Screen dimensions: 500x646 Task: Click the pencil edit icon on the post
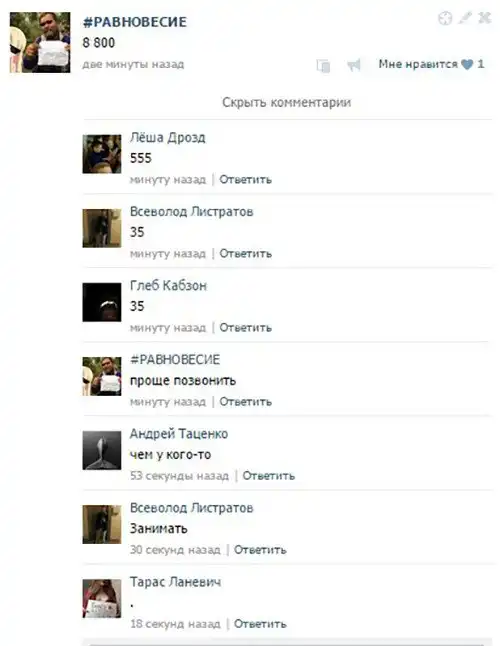tap(465, 18)
